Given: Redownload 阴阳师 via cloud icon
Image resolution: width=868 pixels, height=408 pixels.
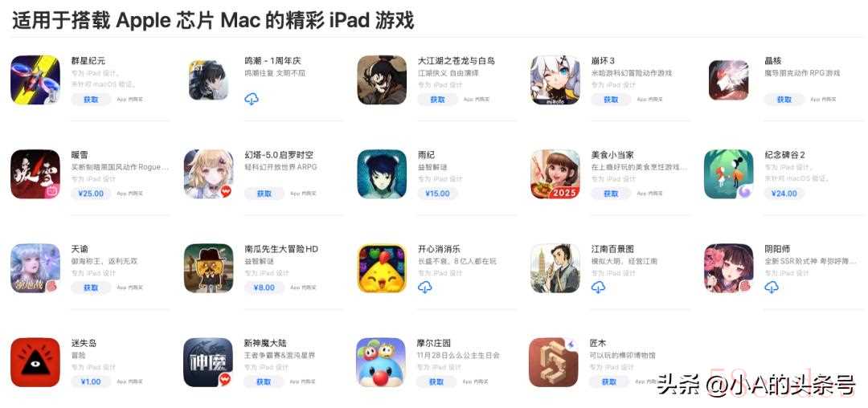Looking at the screenshot, I should 772,288.
